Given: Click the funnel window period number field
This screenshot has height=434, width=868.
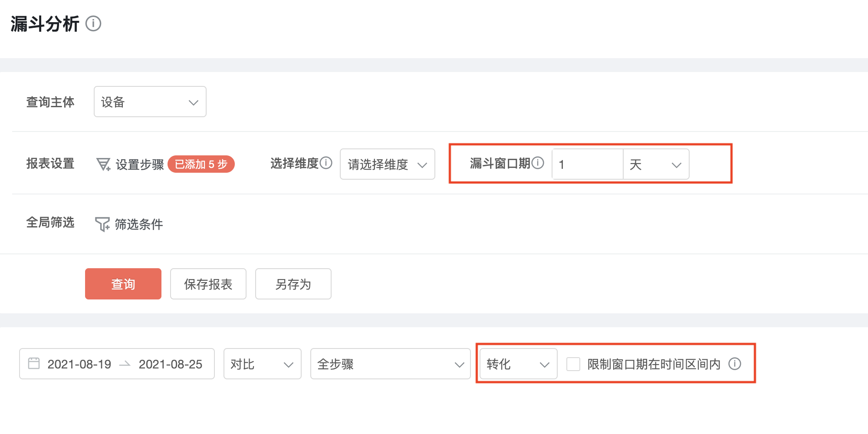Looking at the screenshot, I should [588, 164].
